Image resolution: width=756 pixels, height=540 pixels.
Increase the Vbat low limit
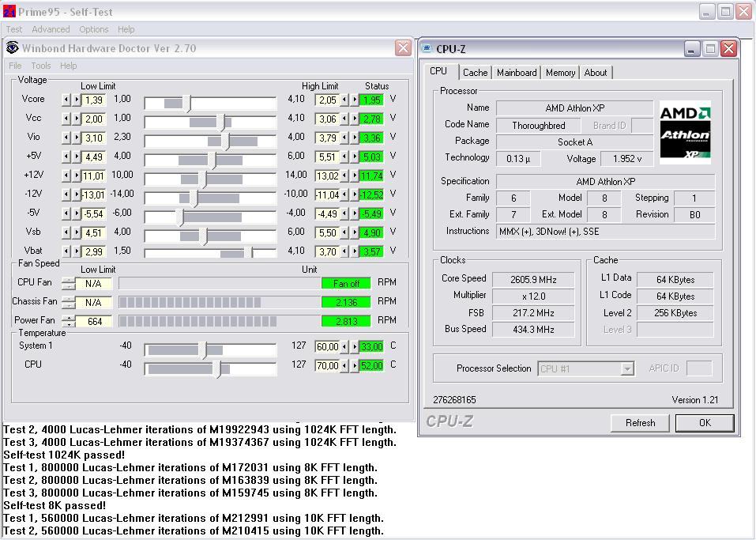pyautogui.click(x=76, y=251)
